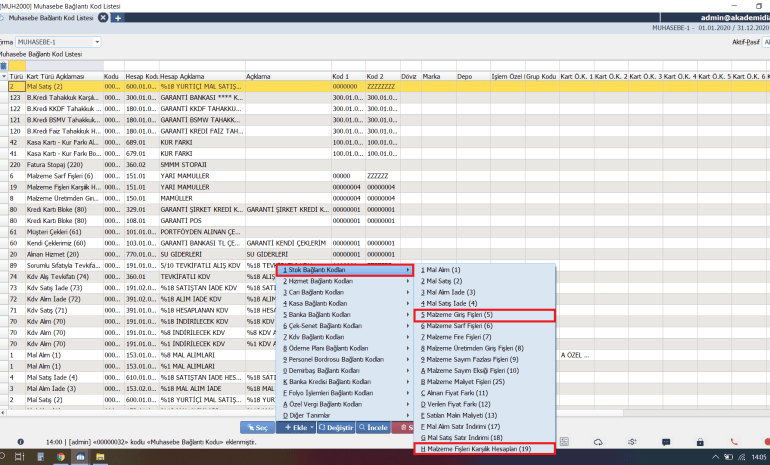
Task: Expand grid column selector arrow beside Türü
Action: (x=4, y=77)
